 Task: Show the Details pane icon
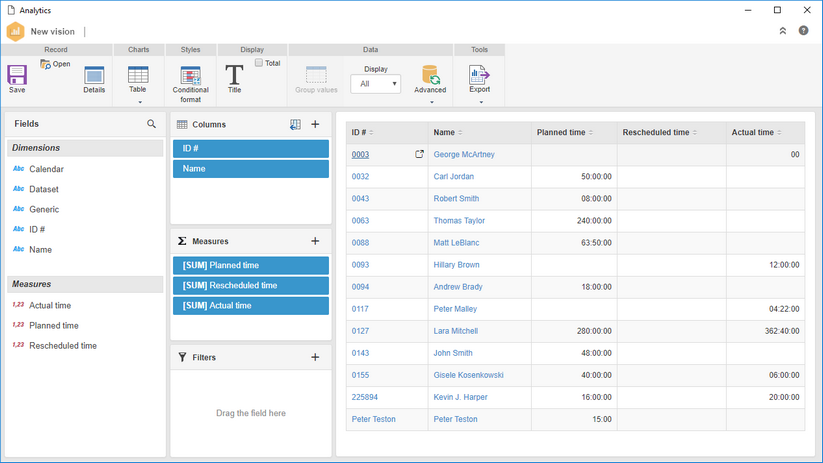[94, 75]
